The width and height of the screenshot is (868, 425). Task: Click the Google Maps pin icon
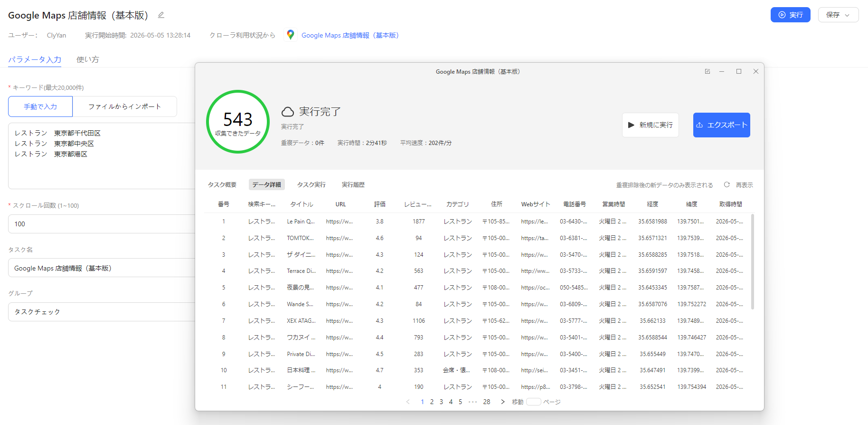291,35
